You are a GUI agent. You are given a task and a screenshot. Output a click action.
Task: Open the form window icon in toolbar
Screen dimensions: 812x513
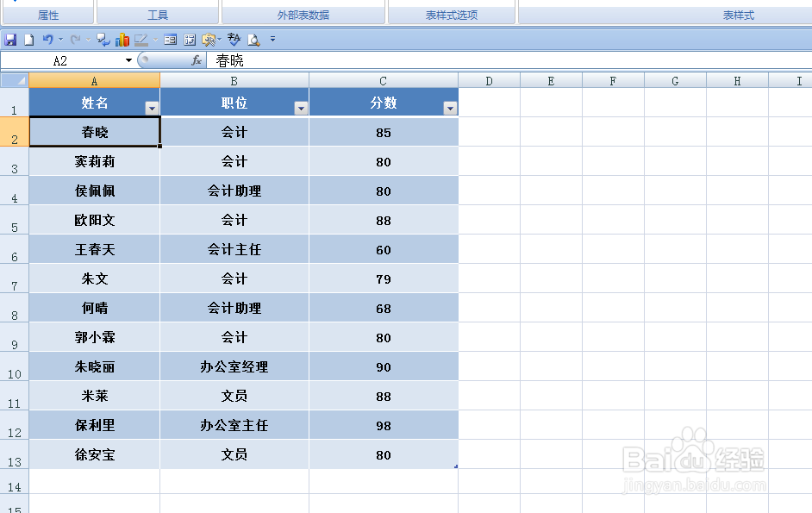(x=170, y=40)
